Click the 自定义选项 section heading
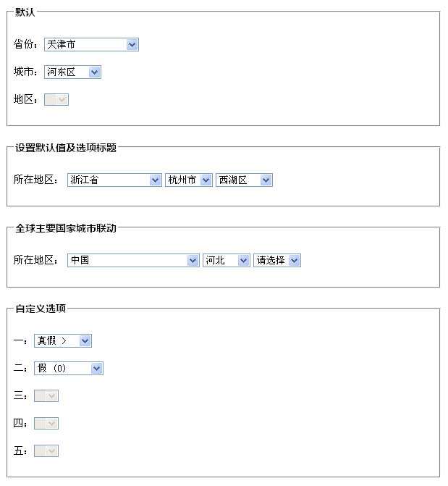The height and width of the screenshot is (486, 448). pyautogui.click(x=41, y=309)
